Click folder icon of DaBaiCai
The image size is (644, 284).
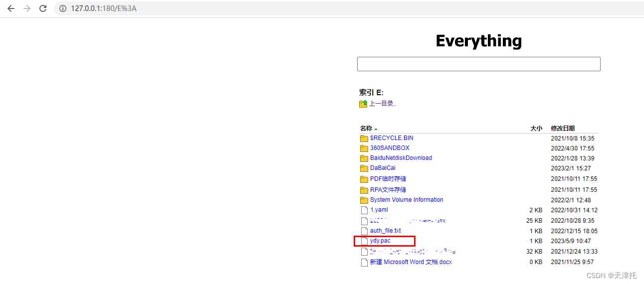click(x=364, y=168)
